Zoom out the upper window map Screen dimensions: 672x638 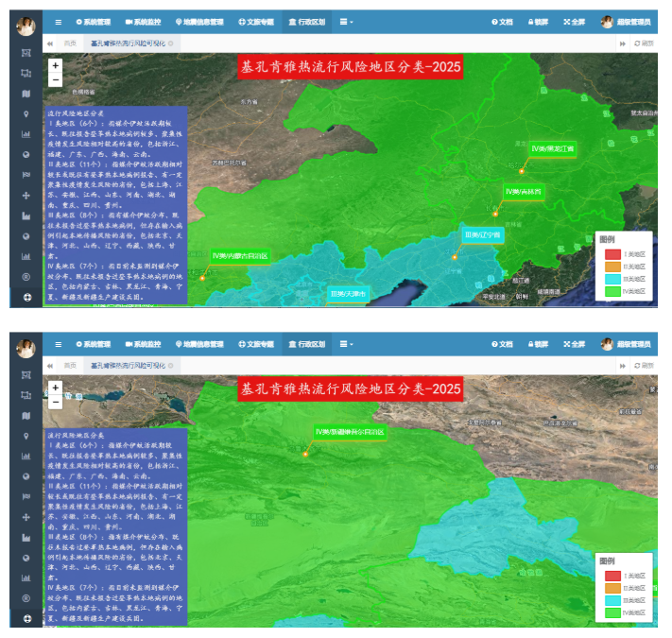pos(55,80)
